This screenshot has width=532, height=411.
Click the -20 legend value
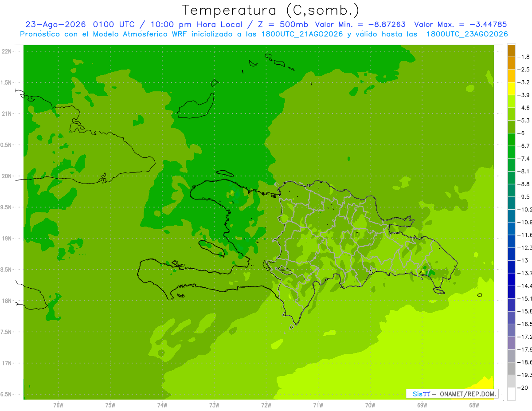coord(523,388)
